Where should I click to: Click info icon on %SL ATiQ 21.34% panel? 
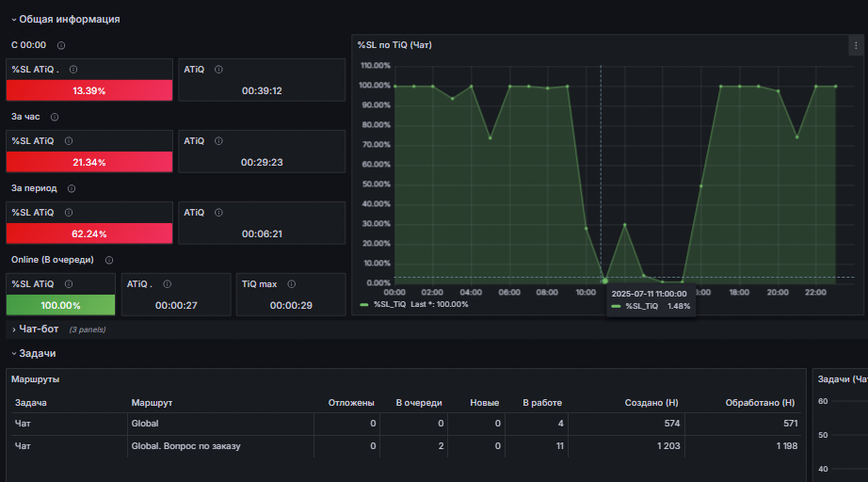click(x=69, y=141)
